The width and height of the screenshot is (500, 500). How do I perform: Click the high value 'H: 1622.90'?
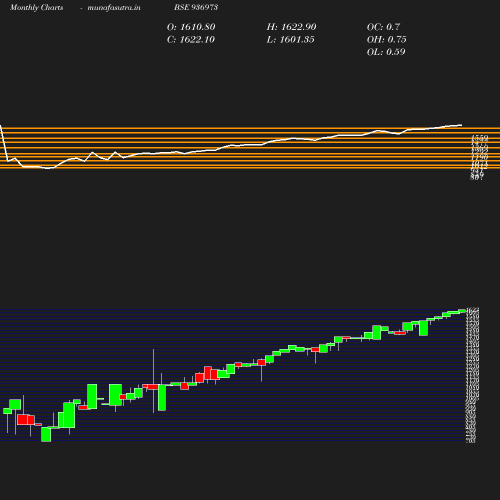(x=291, y=27)
